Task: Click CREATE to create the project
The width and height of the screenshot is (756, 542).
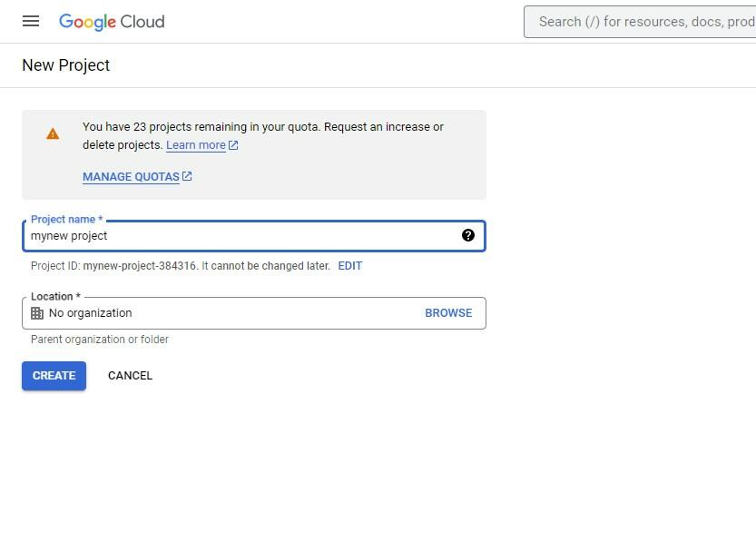Action: (x=54, y=375)
